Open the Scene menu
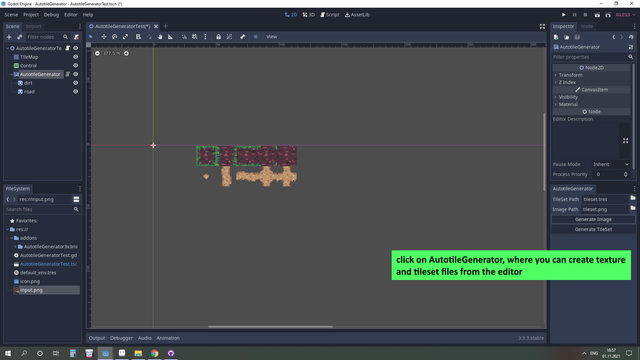This screenshot has height=360, width=640. click(11, 15)
